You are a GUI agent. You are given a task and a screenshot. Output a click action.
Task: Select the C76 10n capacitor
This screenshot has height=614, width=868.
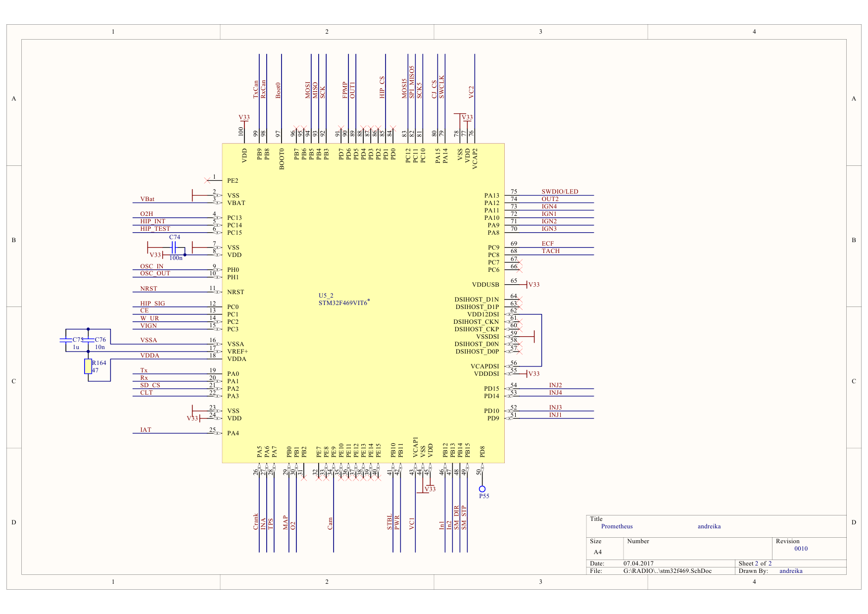click(88, 340)
